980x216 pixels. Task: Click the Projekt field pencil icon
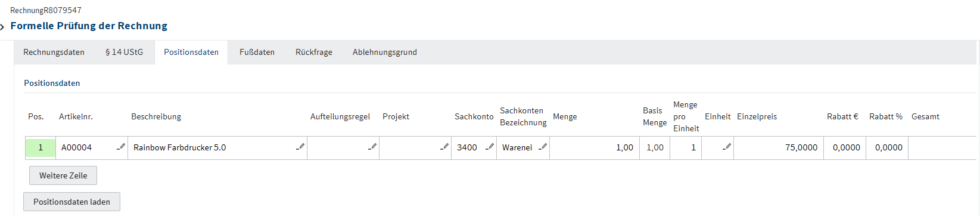point(444,146)
